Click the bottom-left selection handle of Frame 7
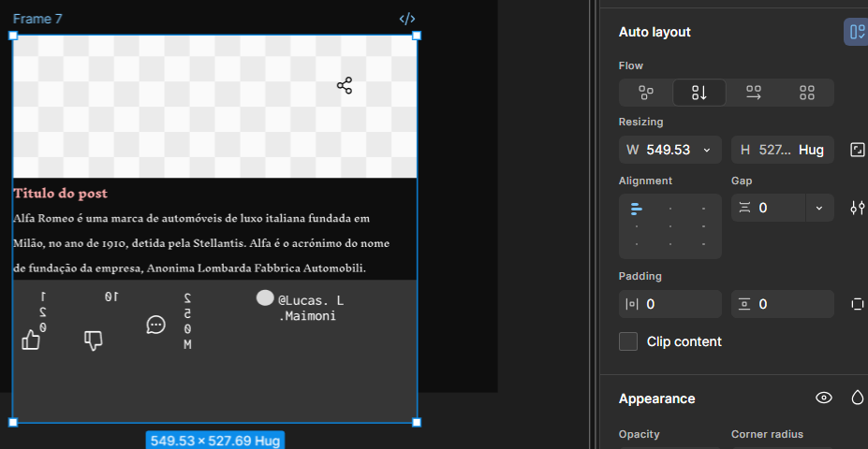 13,423
